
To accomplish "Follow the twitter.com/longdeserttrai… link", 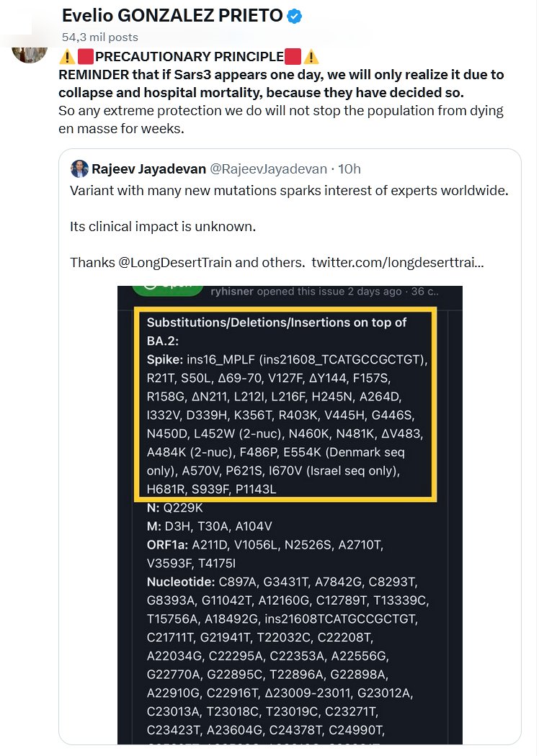I will pos(397,262).
